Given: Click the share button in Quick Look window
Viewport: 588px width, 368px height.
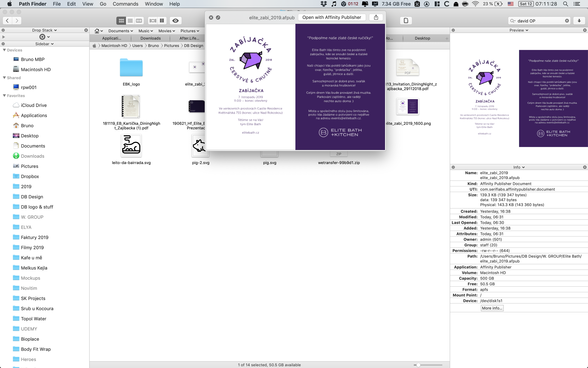Looking at the screenshot, I should [376, 17].
